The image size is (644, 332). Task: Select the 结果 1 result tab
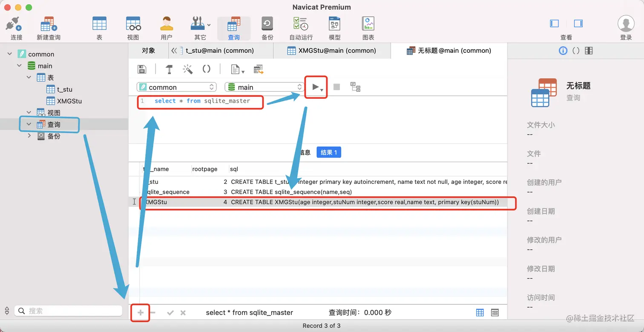pos(329,152)
